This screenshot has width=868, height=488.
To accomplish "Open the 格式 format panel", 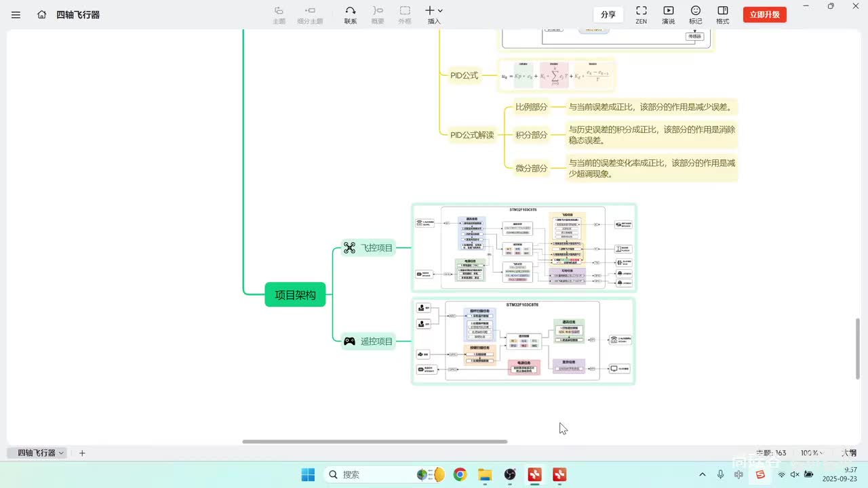I will point(723,15).
